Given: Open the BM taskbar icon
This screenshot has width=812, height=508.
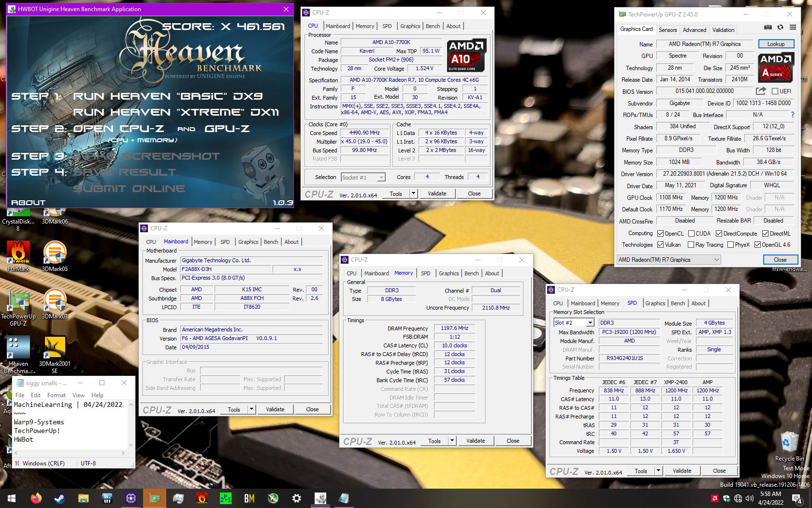Looking at the screenshot, I should [249, 498].
